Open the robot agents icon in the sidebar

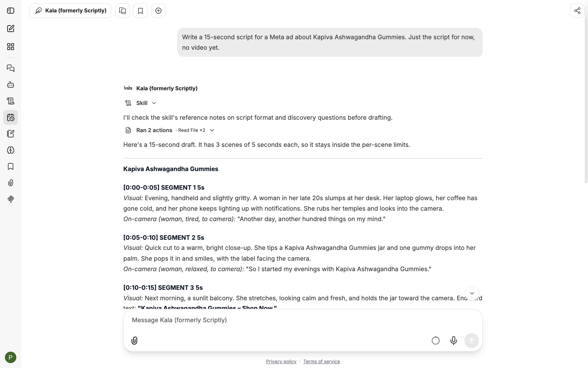pos(10,85)
